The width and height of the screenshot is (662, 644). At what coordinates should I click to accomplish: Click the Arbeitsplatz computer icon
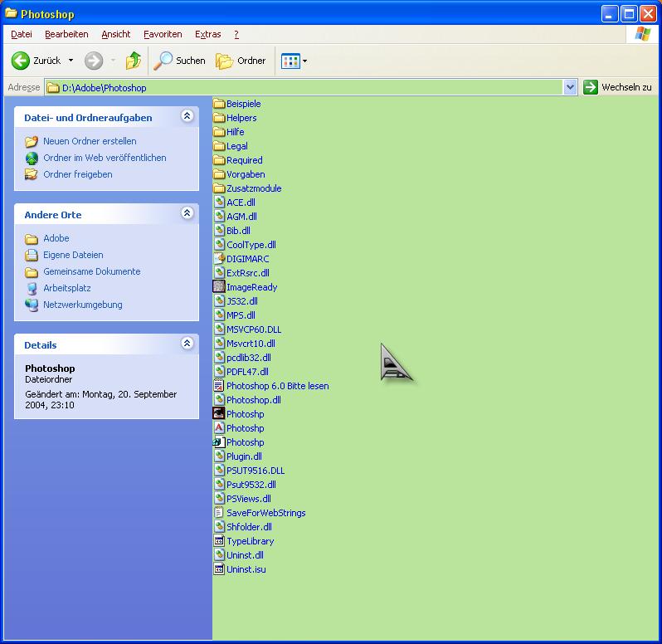pos(32,288)
